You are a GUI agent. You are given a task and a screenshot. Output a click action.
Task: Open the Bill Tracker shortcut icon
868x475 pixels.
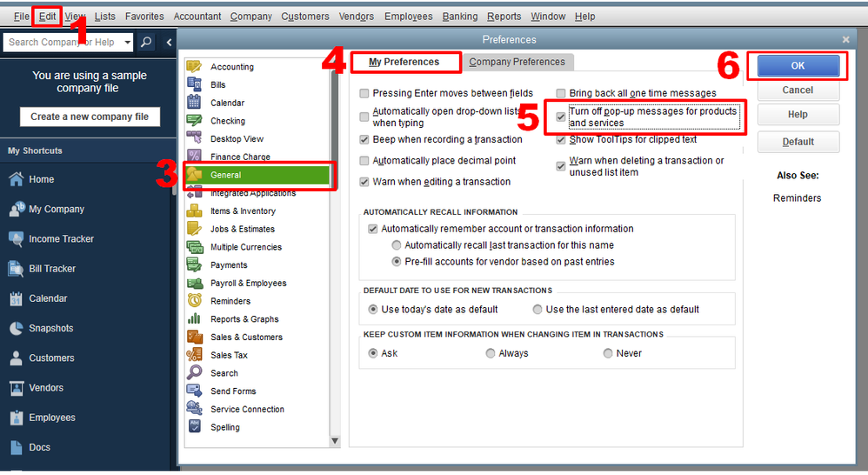[x=16, y=269]
